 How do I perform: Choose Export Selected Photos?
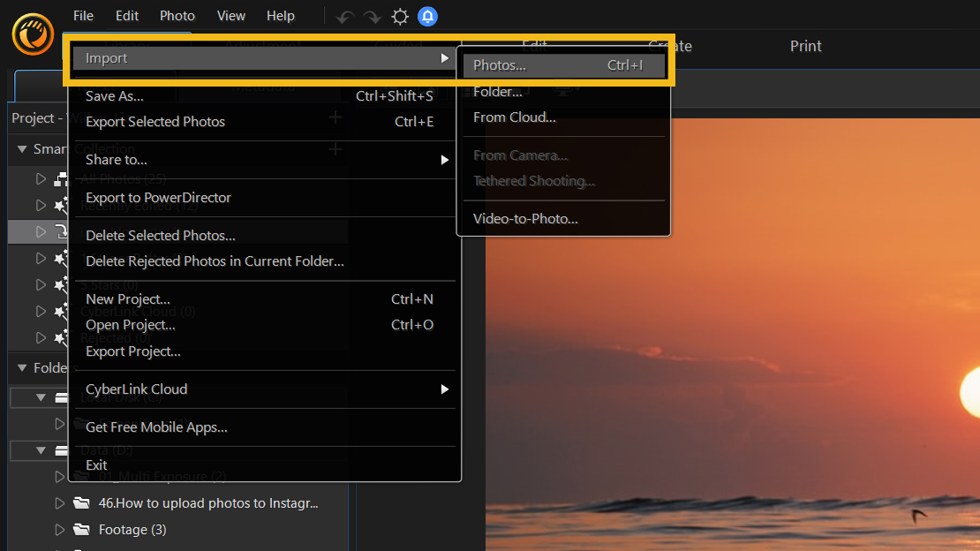(x=265, y=121)
